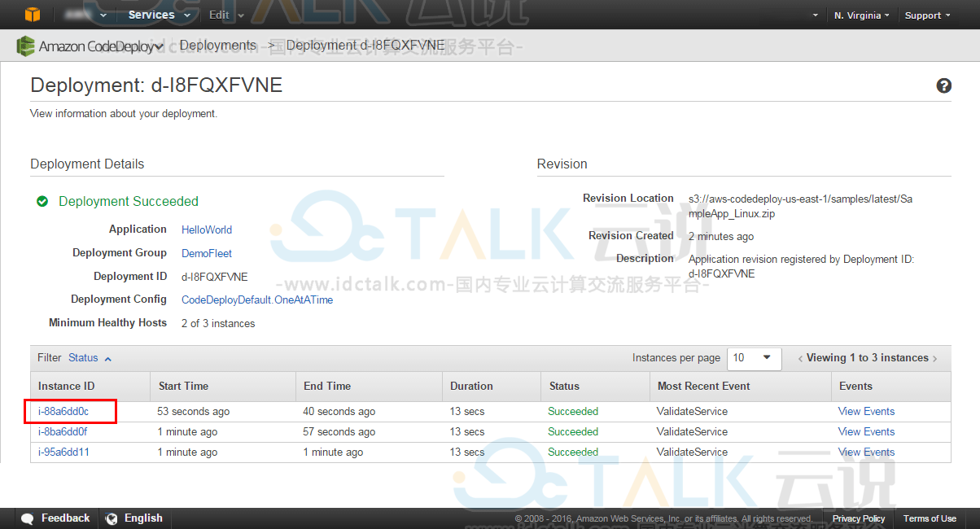Open the Support dropdown menu
This screenshot has height=529, width=980.
927,15
